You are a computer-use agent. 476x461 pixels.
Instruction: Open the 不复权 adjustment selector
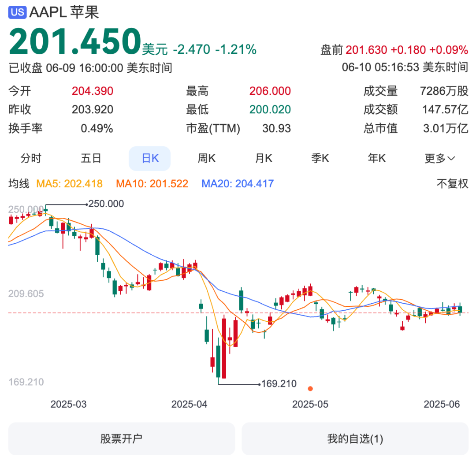pyautogui.click(x=452, y=184)
